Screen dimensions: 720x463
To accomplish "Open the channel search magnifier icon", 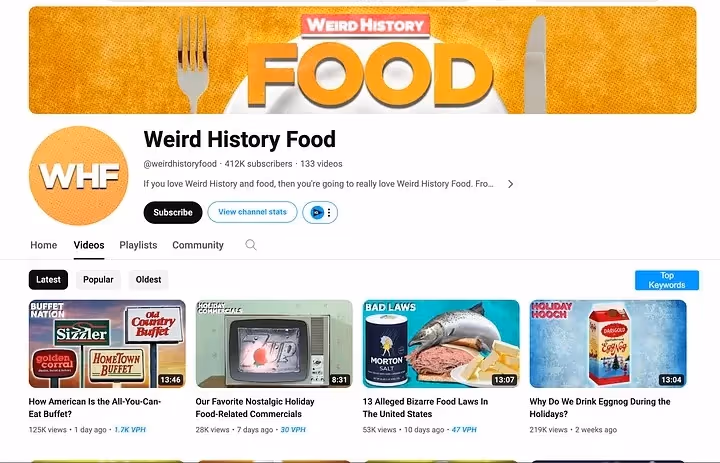I will tap(251, 245).
